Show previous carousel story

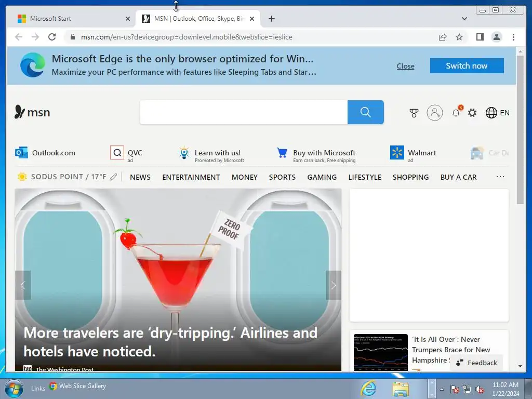(23, 285)
